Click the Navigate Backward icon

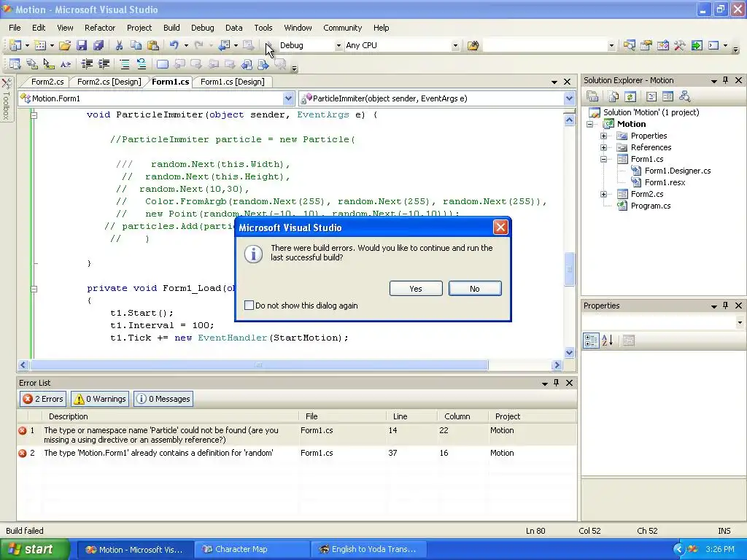[224, 45]
